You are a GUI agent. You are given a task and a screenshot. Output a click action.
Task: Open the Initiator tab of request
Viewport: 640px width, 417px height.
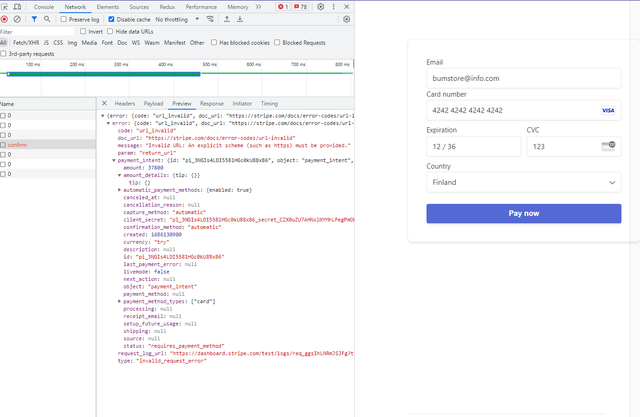(x=242, y=104)
